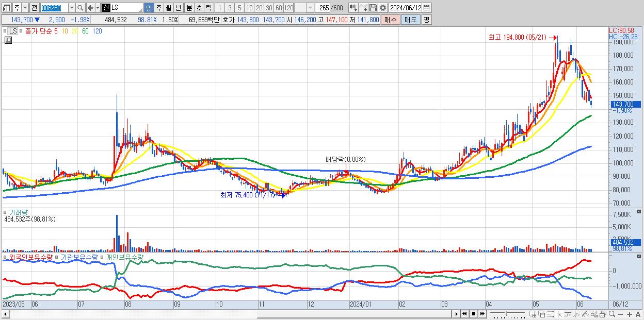
Task: Click the window-with-grid layout icon at bottom
Action: [533, 314]
